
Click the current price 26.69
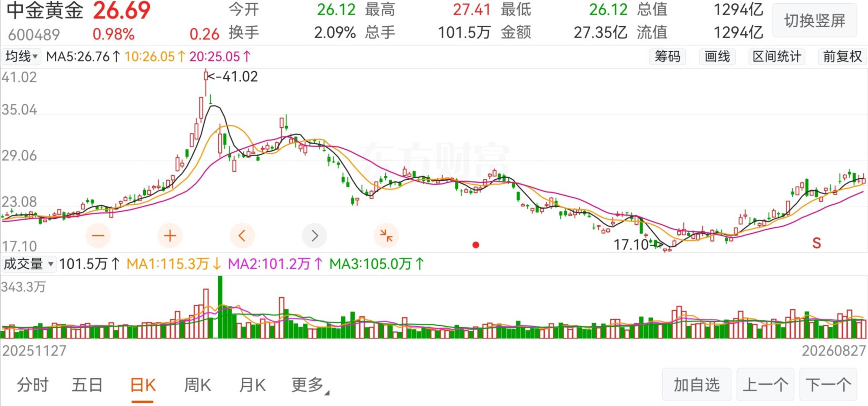click(122, 10)
